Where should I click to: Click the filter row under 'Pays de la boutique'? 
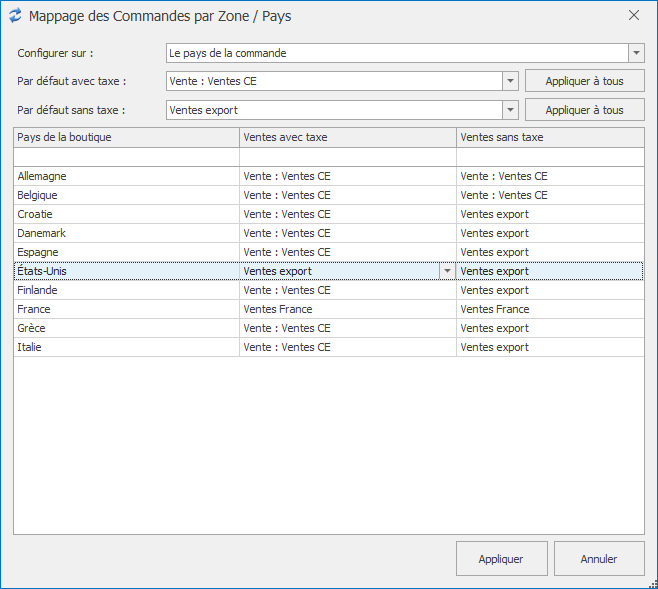click(125, 157)
